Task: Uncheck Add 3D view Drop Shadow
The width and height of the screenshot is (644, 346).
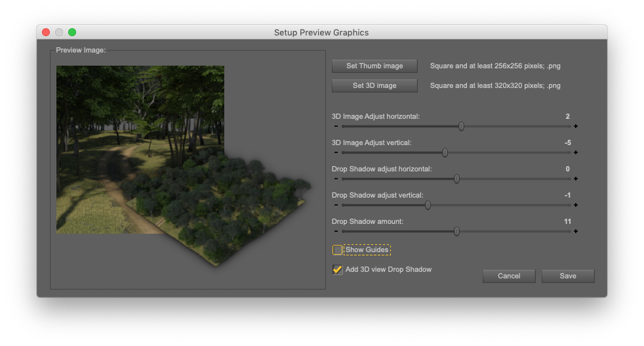Action: tap(337, 269)
